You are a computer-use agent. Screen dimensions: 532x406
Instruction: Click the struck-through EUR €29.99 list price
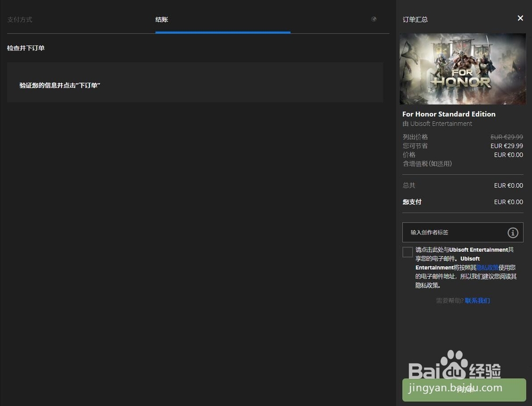[506, 137]
